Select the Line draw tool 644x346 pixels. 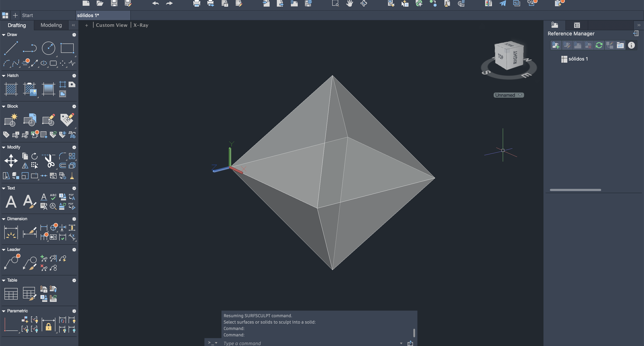(11, 48)
